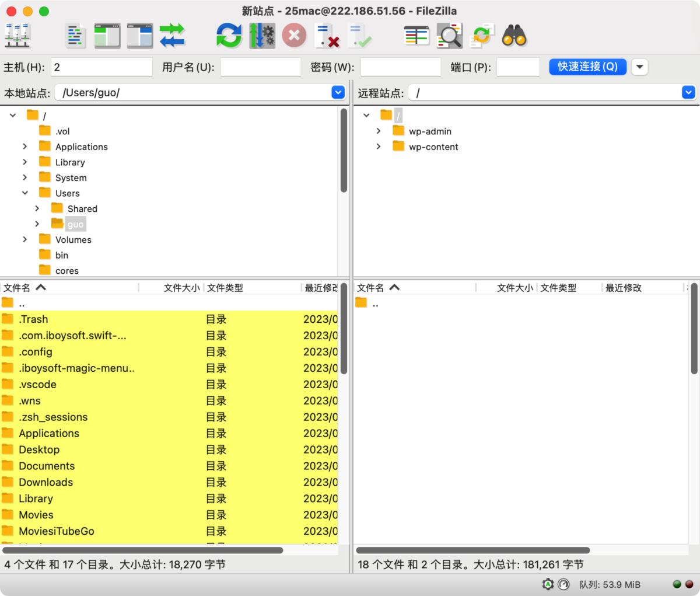This screenshot has width=700, height=596.
Task: Open the remote parent '..' folder
Action: coord(520,303)
